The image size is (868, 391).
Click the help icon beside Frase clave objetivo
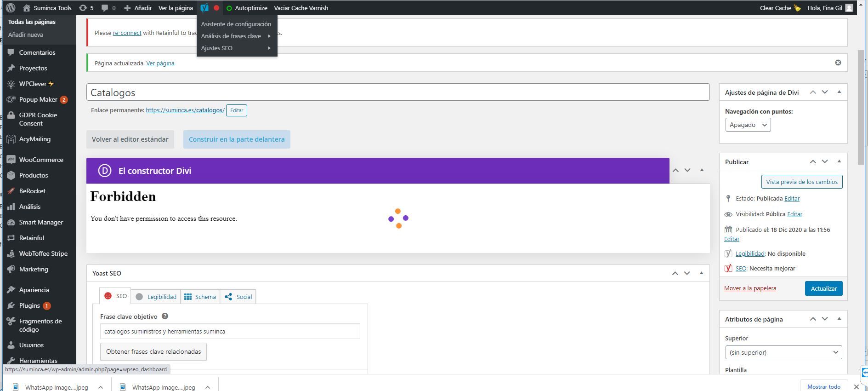165,316
